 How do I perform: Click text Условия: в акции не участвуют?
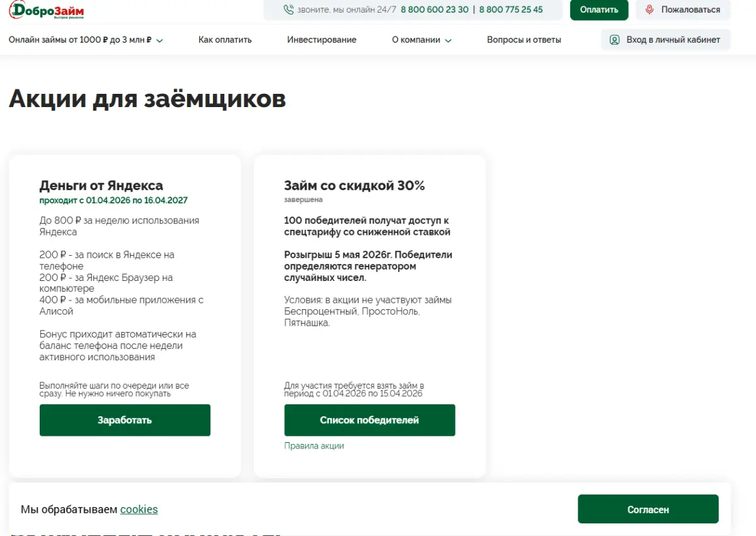(368, 311)
